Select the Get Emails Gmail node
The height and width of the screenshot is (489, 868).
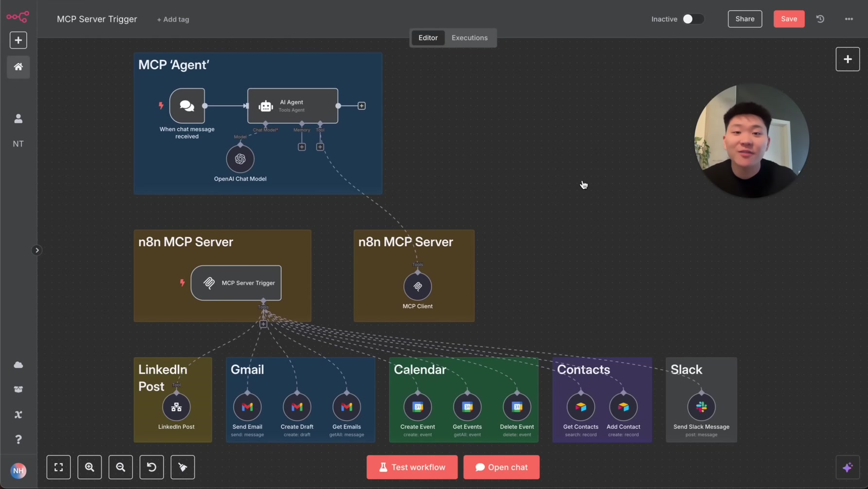(346, 407)
